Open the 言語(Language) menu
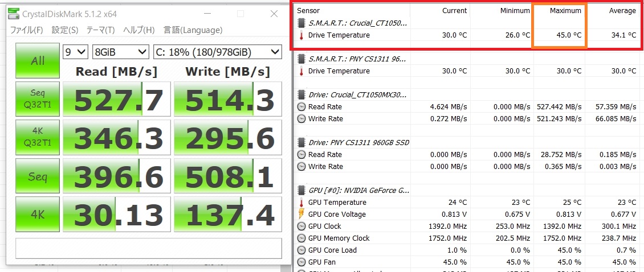Viewport: 644px width, 272px height. (x=193, y=30)
